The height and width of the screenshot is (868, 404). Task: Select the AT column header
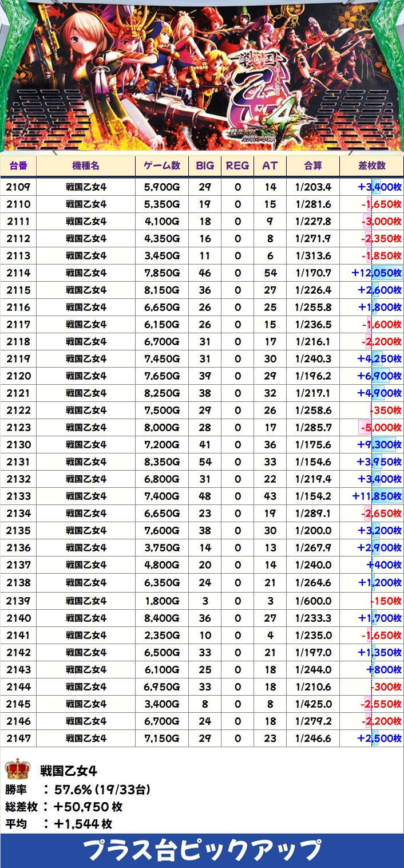270,165
